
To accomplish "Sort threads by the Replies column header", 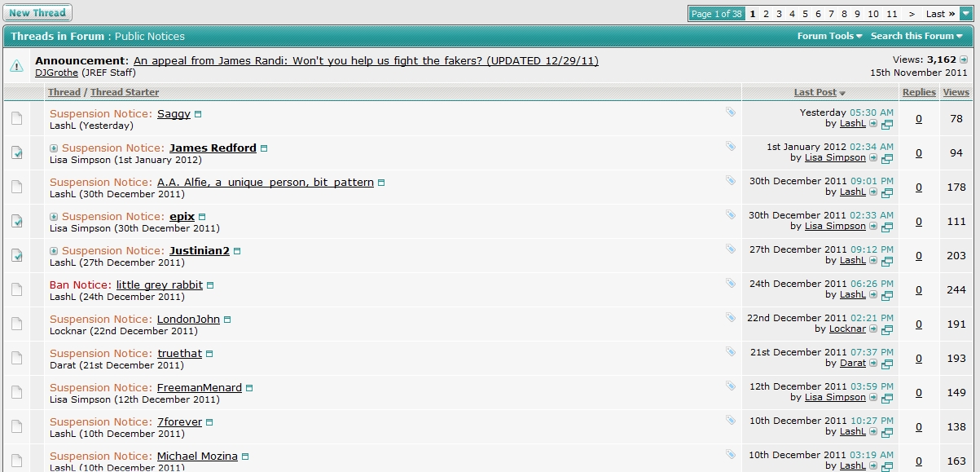I will pos(919,92).
